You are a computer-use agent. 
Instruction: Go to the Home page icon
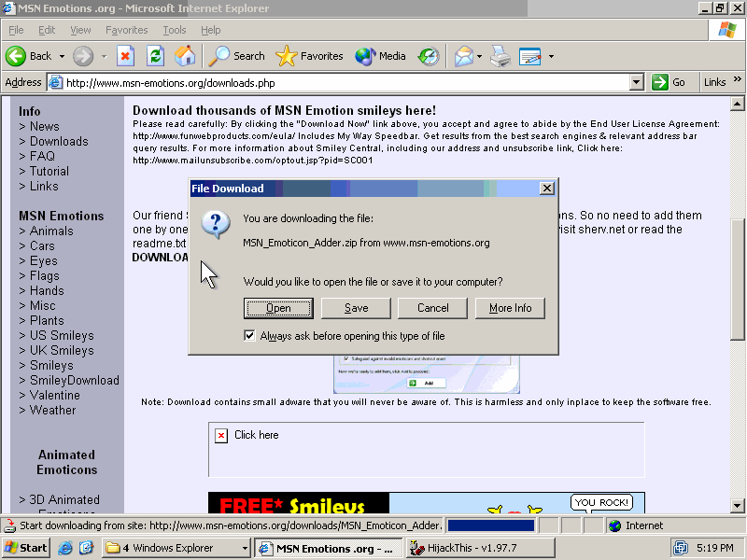pyautogui.click(x=185, y=56)
